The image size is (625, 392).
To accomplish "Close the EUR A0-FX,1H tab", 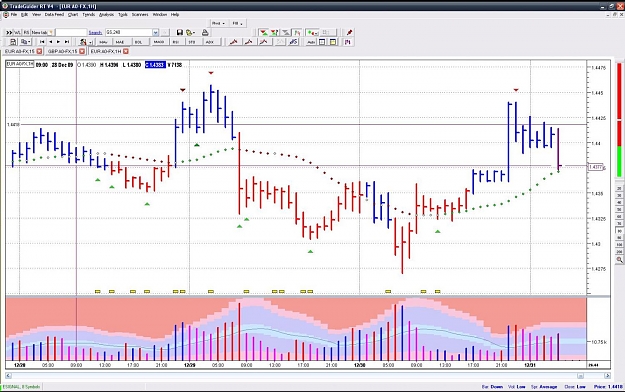I will point(126,51).
